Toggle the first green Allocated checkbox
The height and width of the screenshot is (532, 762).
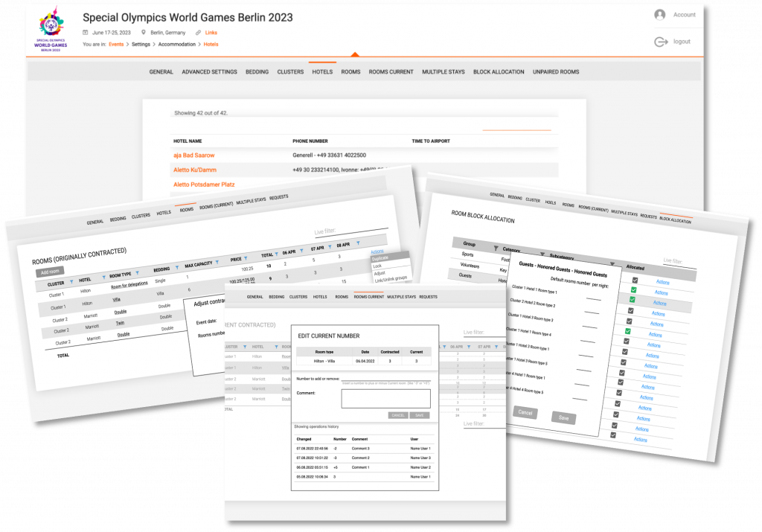tap(634, 290)
